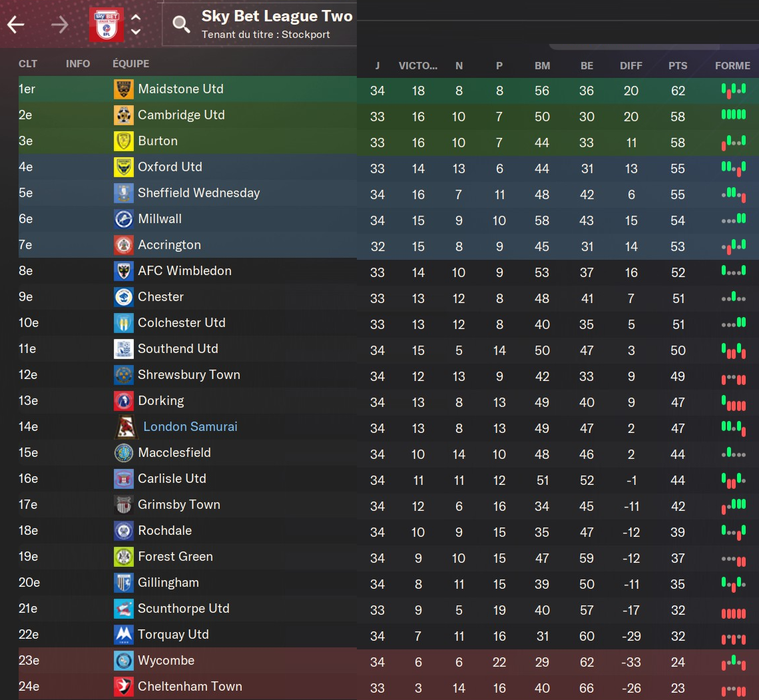Select the Sheffield Wednesday team name

(x=198, y=193)
